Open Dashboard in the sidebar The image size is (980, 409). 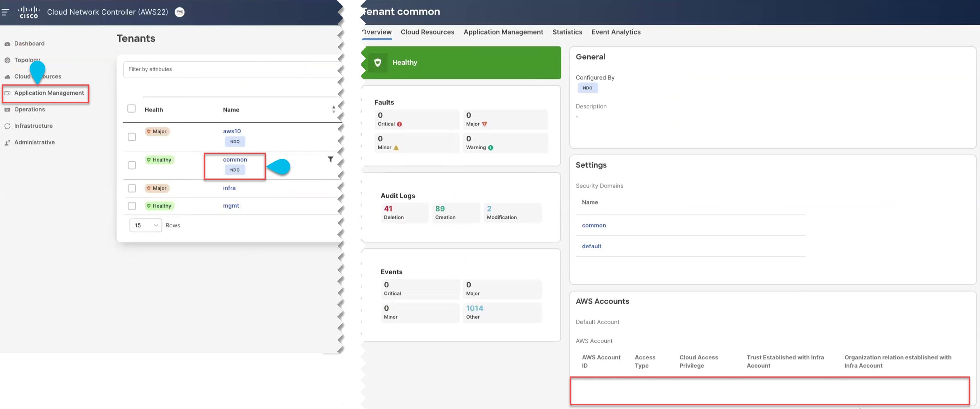(x=29, y=44)
